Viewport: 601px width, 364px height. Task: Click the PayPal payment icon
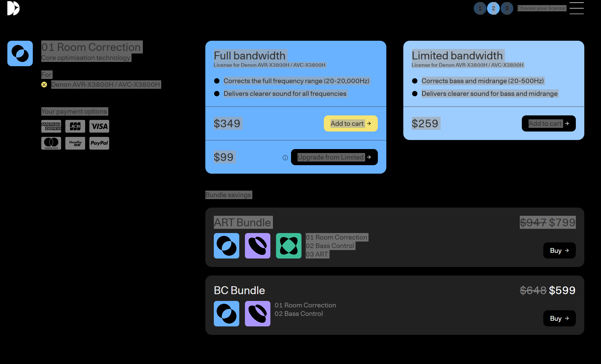click(99, 143)
